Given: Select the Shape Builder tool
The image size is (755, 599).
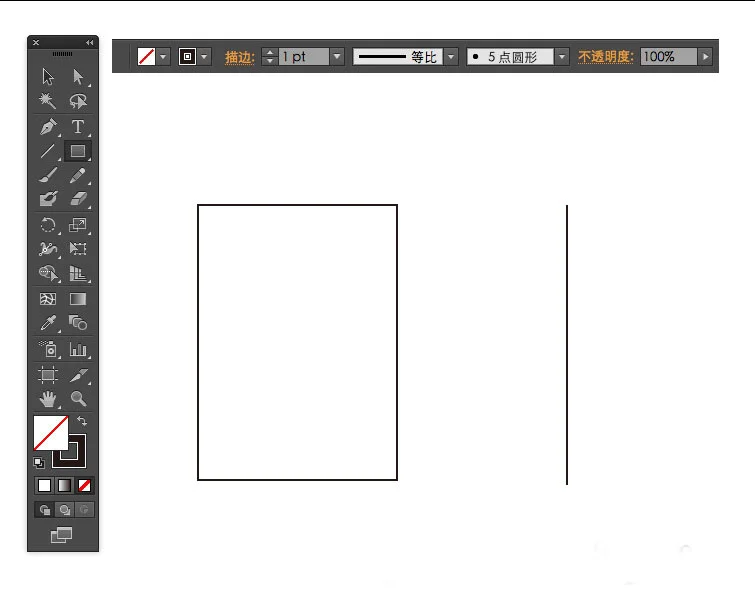Looking at the screenshot, I should tap(48, 273).
